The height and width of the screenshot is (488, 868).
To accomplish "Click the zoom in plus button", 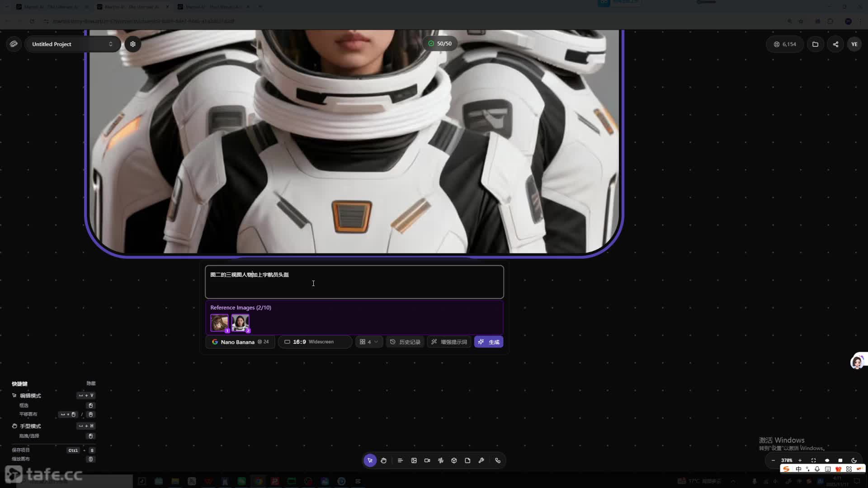I will (800, 460).
